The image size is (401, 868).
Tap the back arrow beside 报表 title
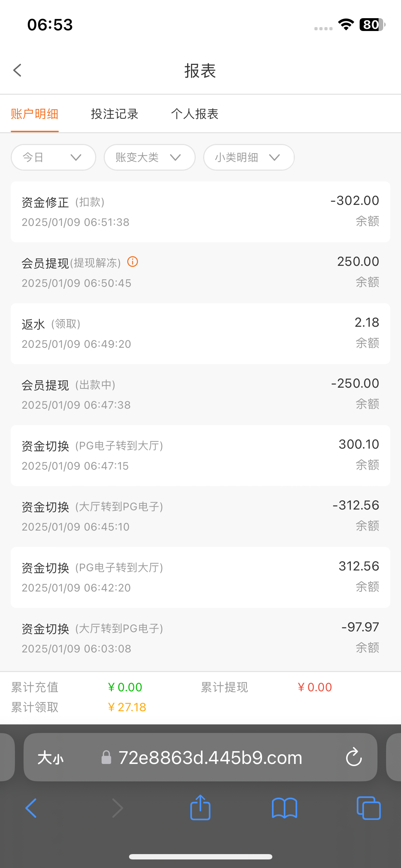click(17, 70)
